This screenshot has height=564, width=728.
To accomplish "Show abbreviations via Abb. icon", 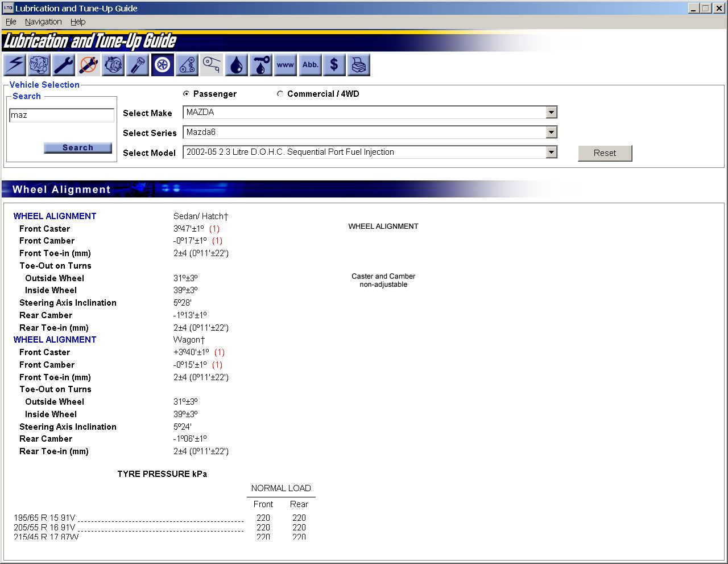I will point(310,65).
